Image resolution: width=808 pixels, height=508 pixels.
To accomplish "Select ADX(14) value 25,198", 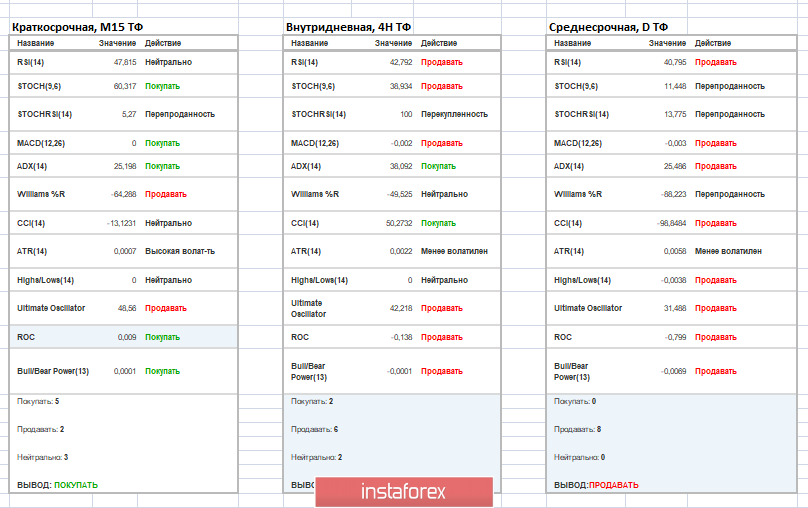I will point(125,166).
